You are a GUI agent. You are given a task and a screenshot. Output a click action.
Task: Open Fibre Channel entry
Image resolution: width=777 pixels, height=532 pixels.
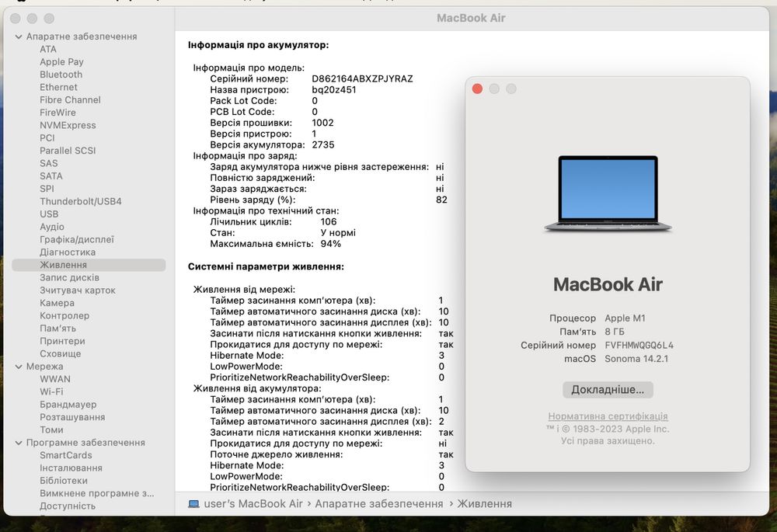coord(70,100)
